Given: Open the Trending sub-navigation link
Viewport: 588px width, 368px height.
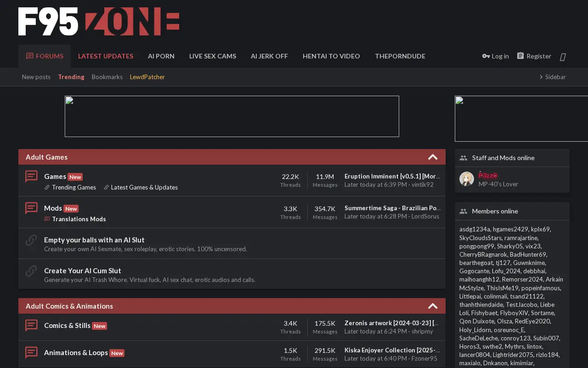Looking at the screenshot, I should click(71, 77).
